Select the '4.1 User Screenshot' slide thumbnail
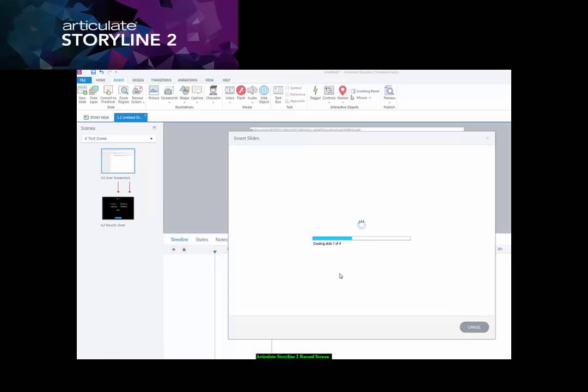Viewport: 588px width, 392px height. [x=118, y=161]
